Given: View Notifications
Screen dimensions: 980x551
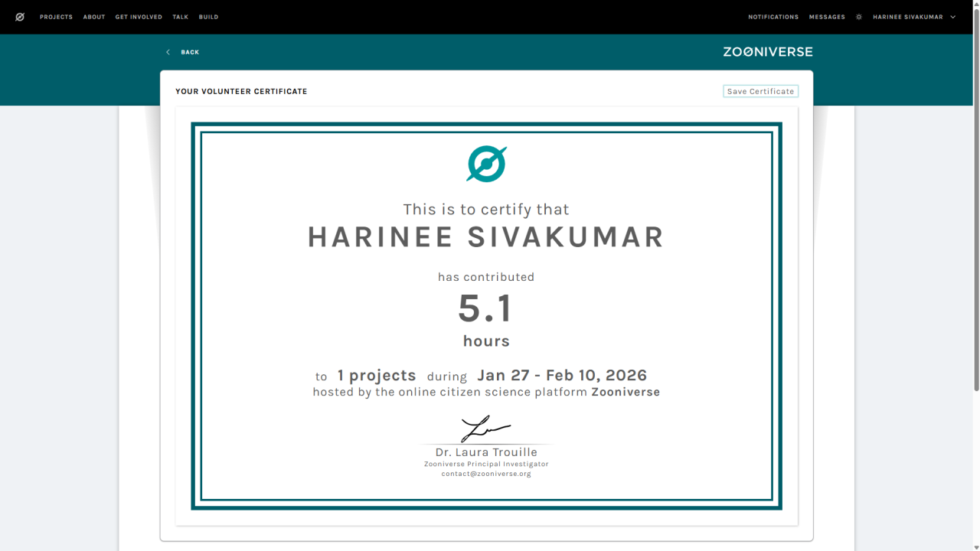Looking at the screenshot, I should [x=773, y=17].
